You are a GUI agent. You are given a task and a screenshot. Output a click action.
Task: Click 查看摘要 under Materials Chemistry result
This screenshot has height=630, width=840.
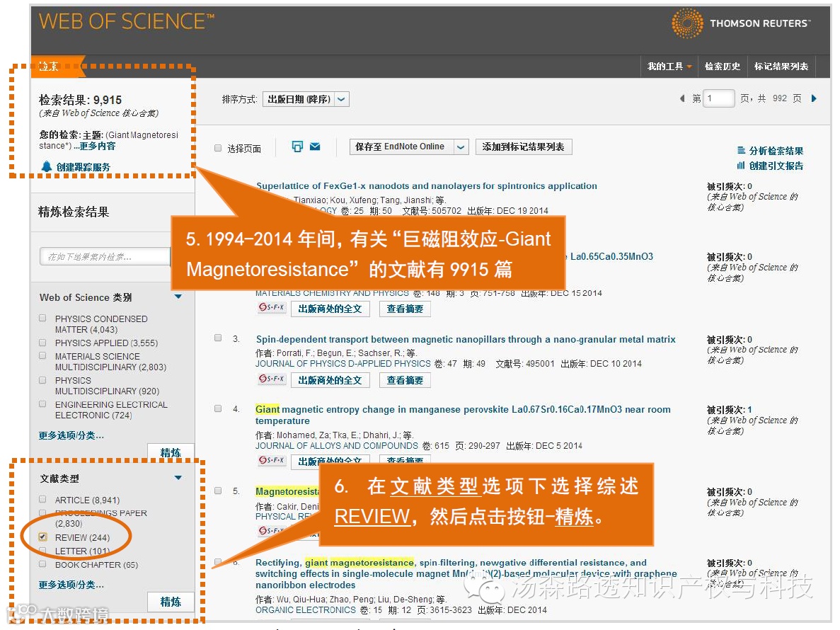(x=405, y=309)
